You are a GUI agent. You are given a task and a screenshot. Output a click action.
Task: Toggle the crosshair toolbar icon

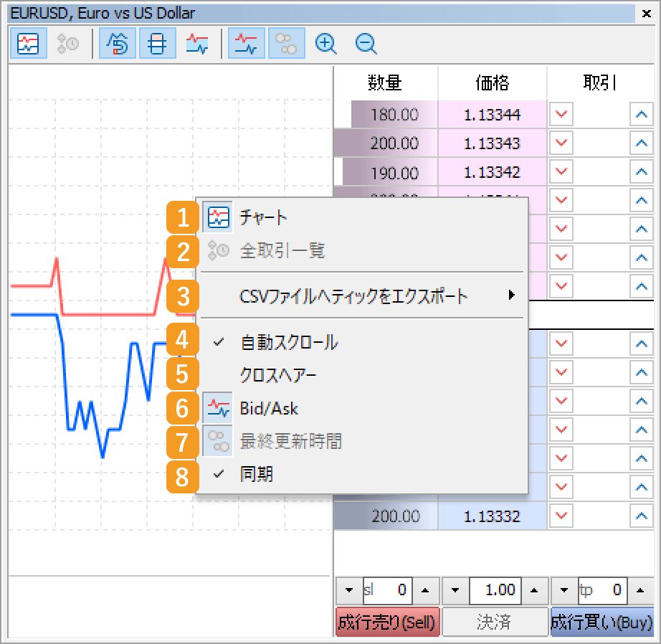(157, 43)
